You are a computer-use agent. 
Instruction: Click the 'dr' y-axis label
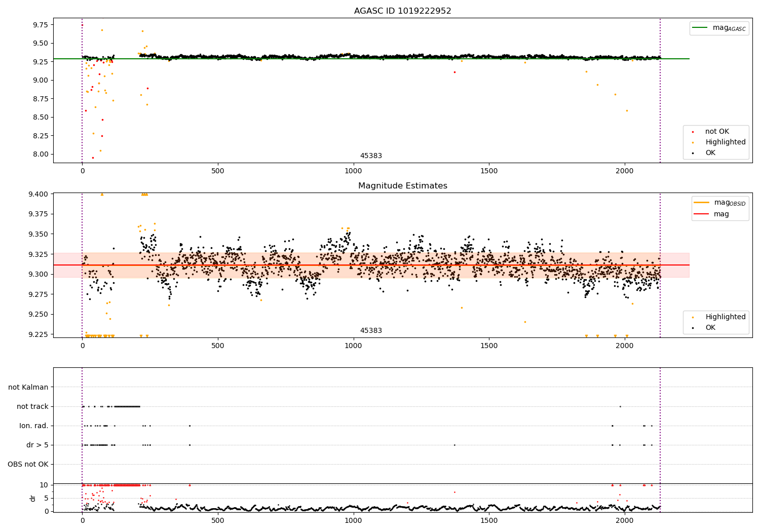(32, 498)
